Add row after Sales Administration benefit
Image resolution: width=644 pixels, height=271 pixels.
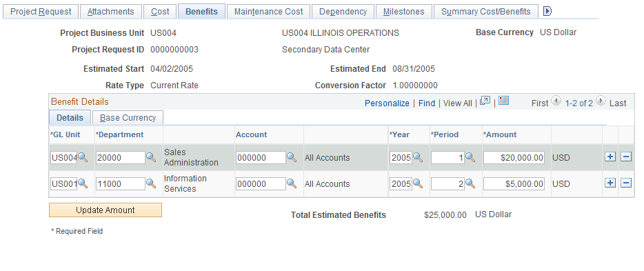(610, 157)
